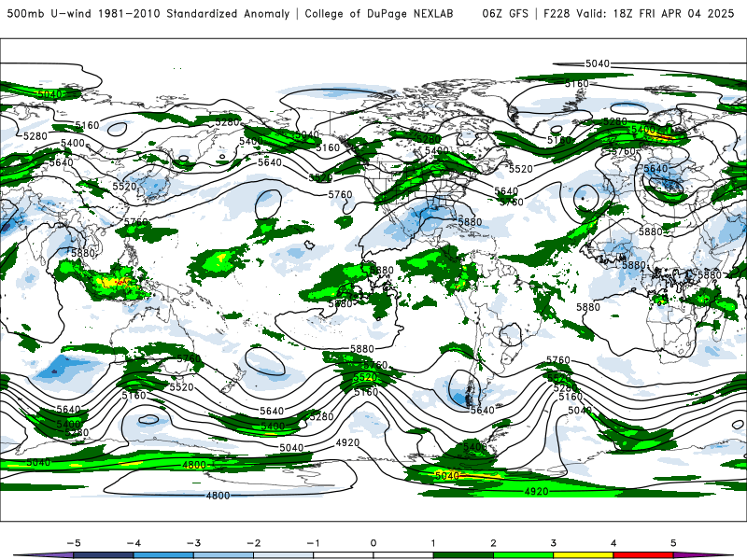Click the '5' colorbar label

click(673, 543)
